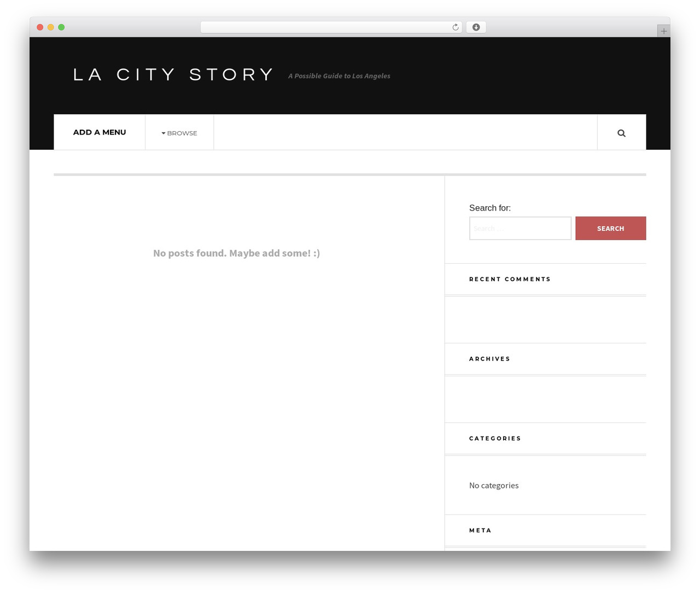Open the browser downloads arrow icon
This screenshot has height=593, width=700.
476,27
